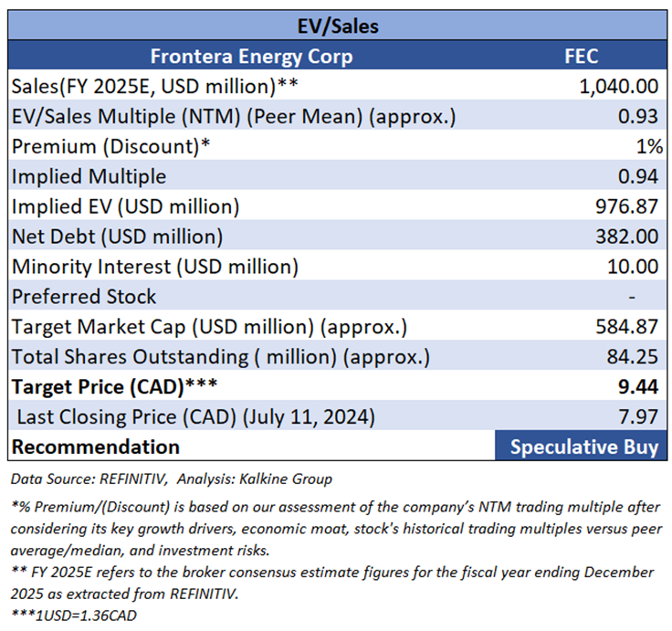Image resolution: width=672 pixels, height=631 pixels.
Task: Select the Sales(FY 2025E, USD million) label
Action: point(154,86)
